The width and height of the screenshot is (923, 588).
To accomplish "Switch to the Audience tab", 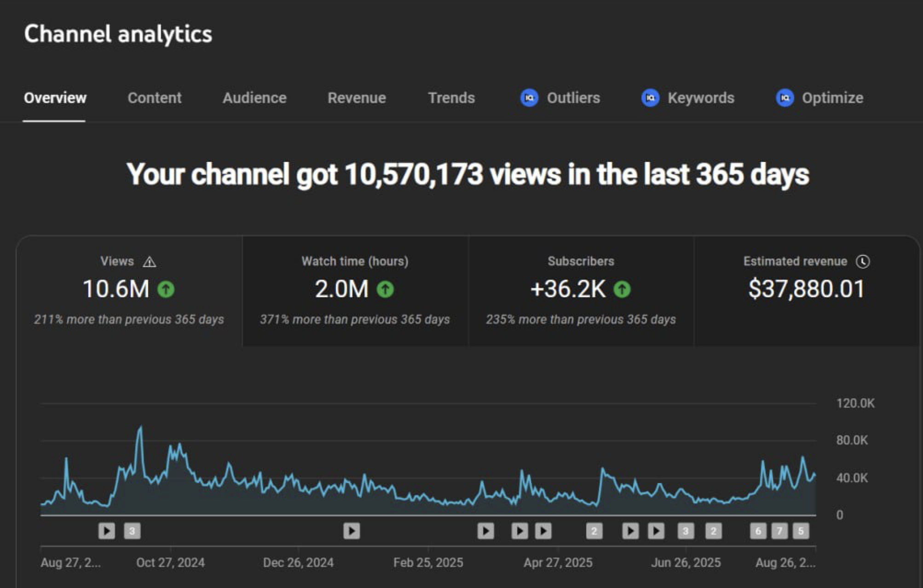I will [x=254, y=98].
